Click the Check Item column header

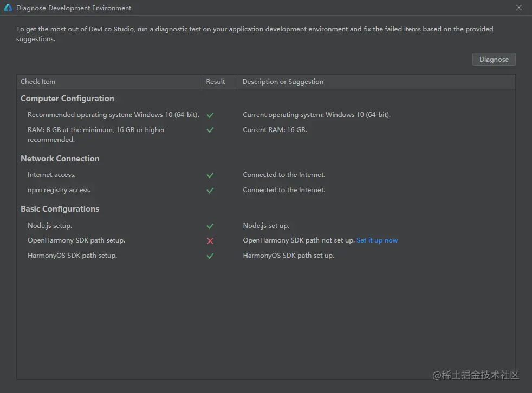38,82
